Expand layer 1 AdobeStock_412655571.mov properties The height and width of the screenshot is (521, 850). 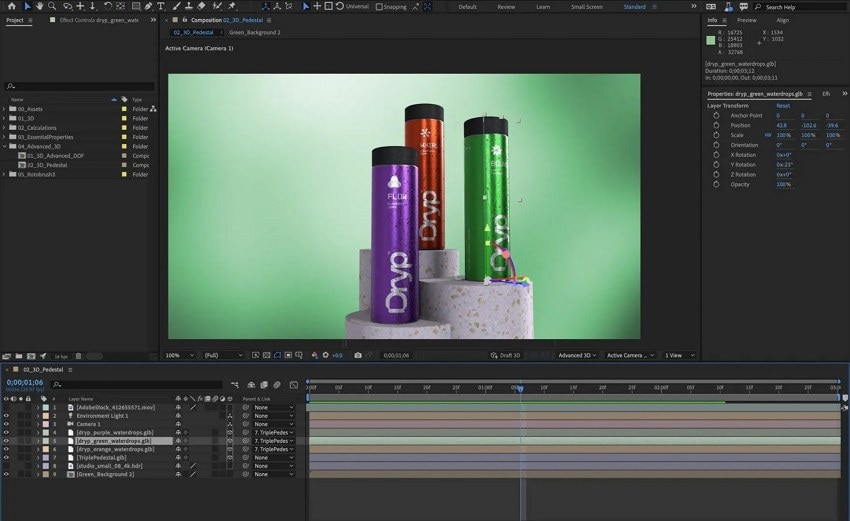tap(38, 407)
